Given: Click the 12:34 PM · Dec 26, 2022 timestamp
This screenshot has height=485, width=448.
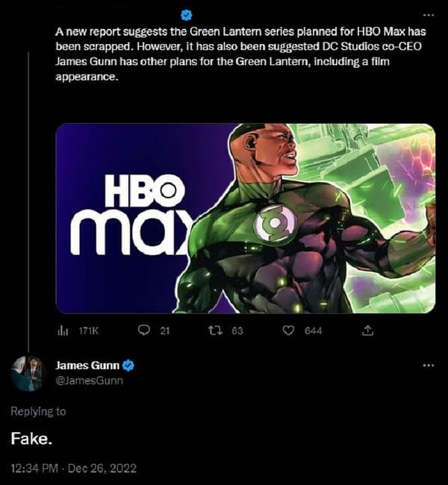Looking at the screenshot, I should tap(74, 468).
